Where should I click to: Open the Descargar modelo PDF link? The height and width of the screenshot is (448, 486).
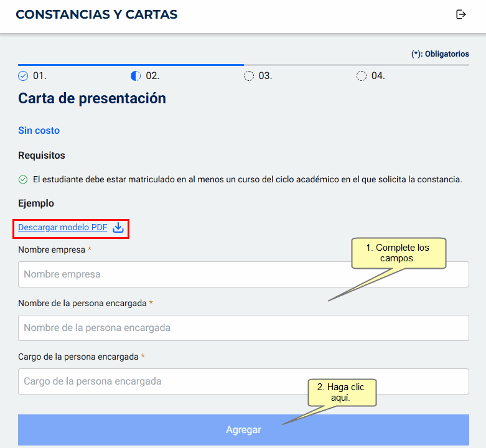[x=63, y=228]
